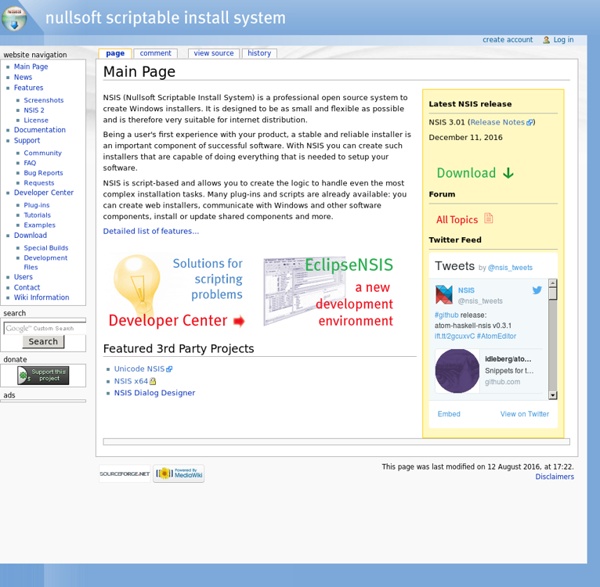Click the All Topics forum link

[457, 220]
